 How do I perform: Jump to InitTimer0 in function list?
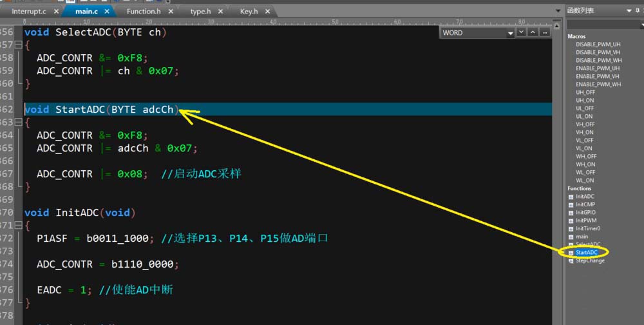point(588,229)
